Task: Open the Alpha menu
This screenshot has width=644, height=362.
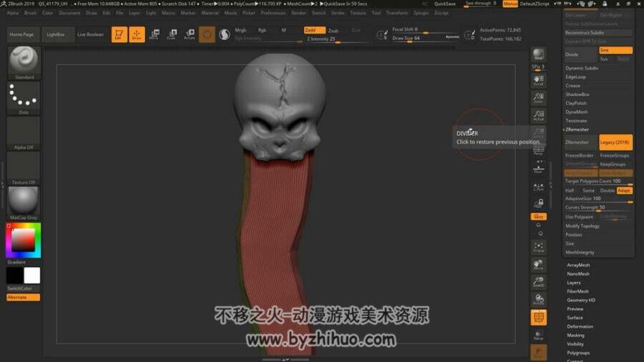Action: tap(13, 13)
